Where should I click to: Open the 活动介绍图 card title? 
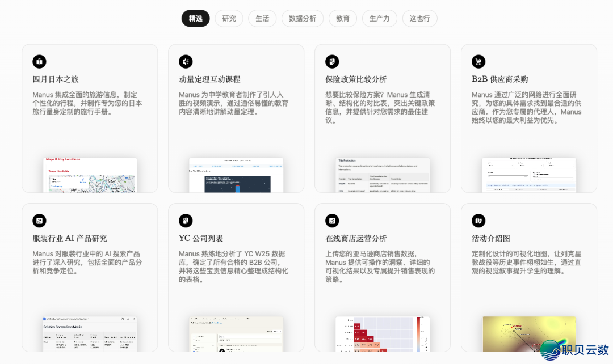tap(490, 238)
